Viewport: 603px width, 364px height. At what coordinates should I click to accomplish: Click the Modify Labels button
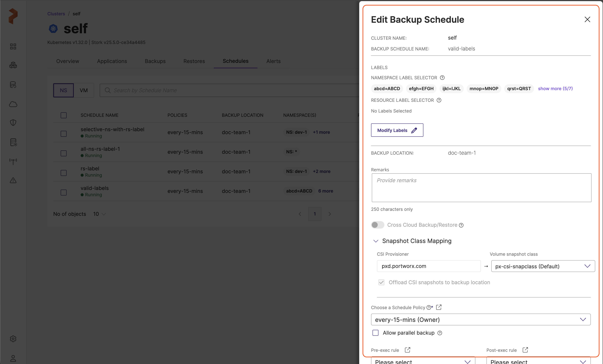397,130
